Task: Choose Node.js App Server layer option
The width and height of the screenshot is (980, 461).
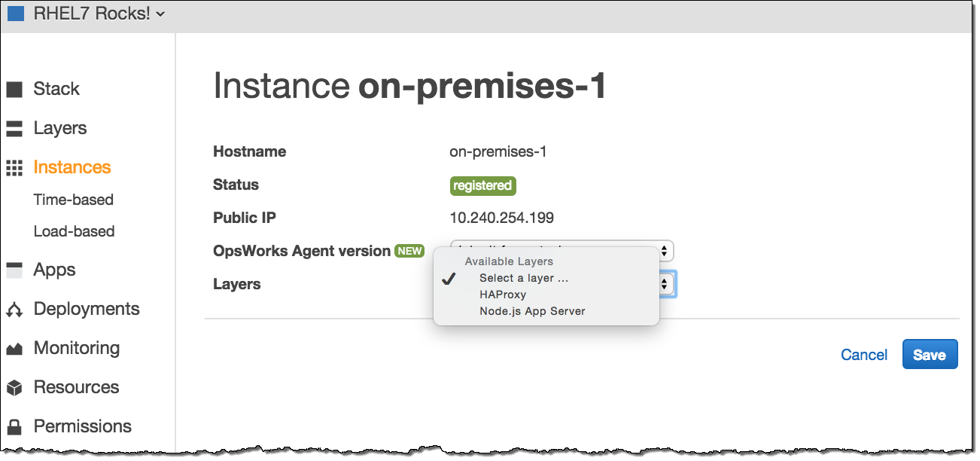Action: click(531, 311)
